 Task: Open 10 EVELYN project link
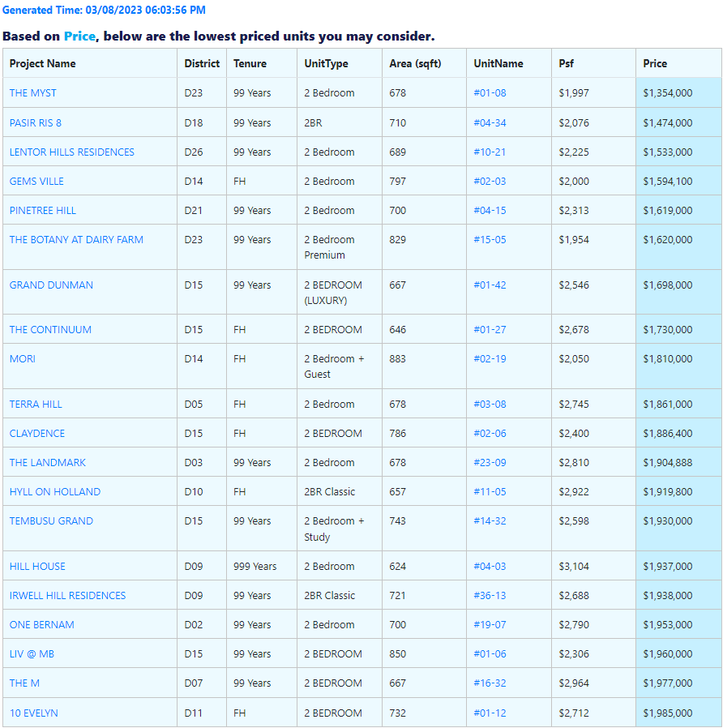[34, 713]
